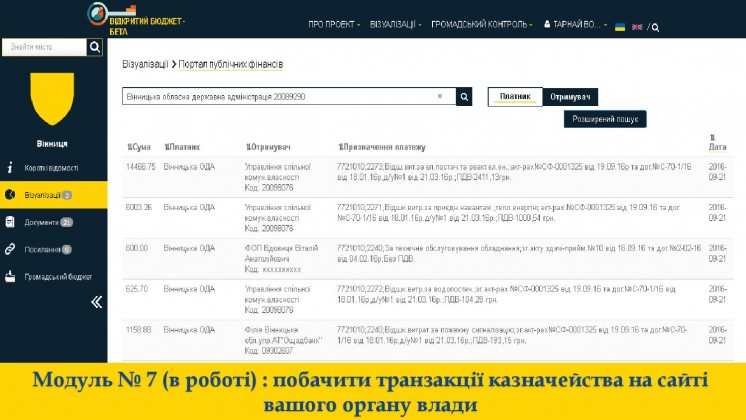Switch language with the UK flag
Image resolution: width=746 pixels, height=420 pixels.
(637, 27)
